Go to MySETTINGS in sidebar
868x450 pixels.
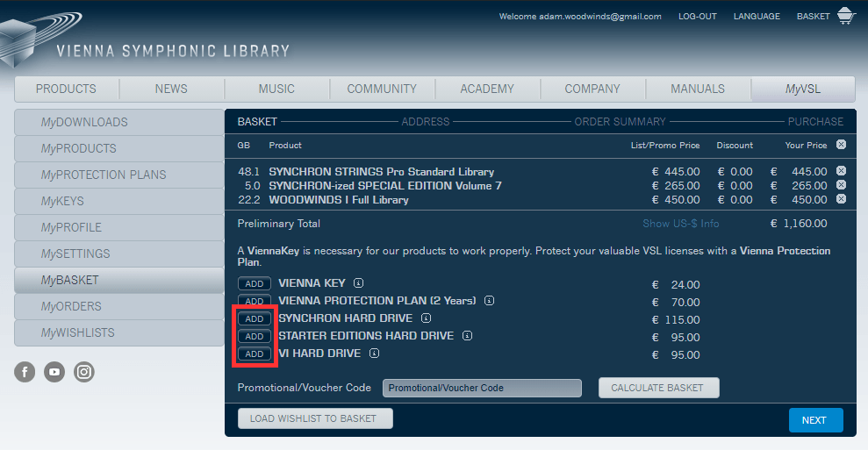click(119, 254)
